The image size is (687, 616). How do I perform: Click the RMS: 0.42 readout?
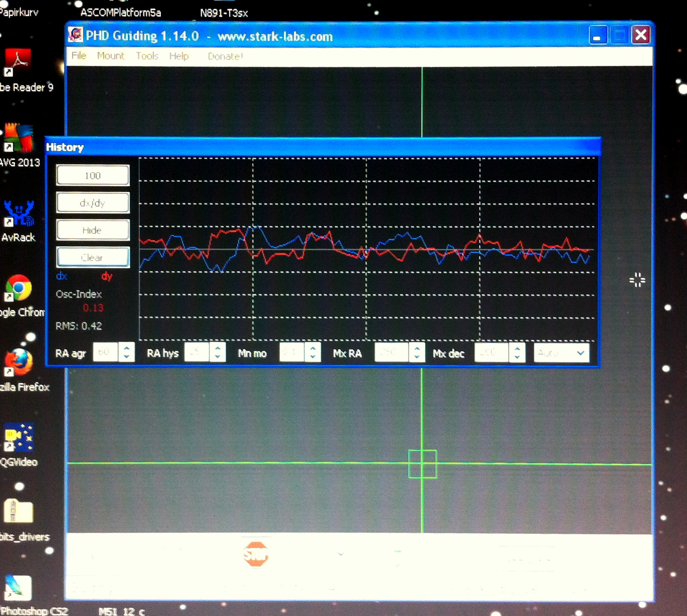point(79,326)
